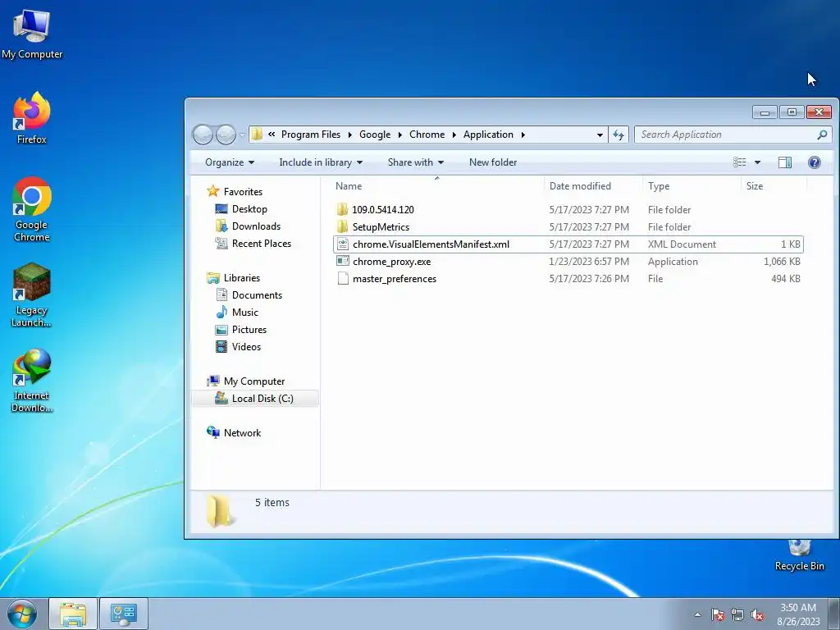Open the network status tray icon
This screenshot has height=630, width=840.
point(737,614)
